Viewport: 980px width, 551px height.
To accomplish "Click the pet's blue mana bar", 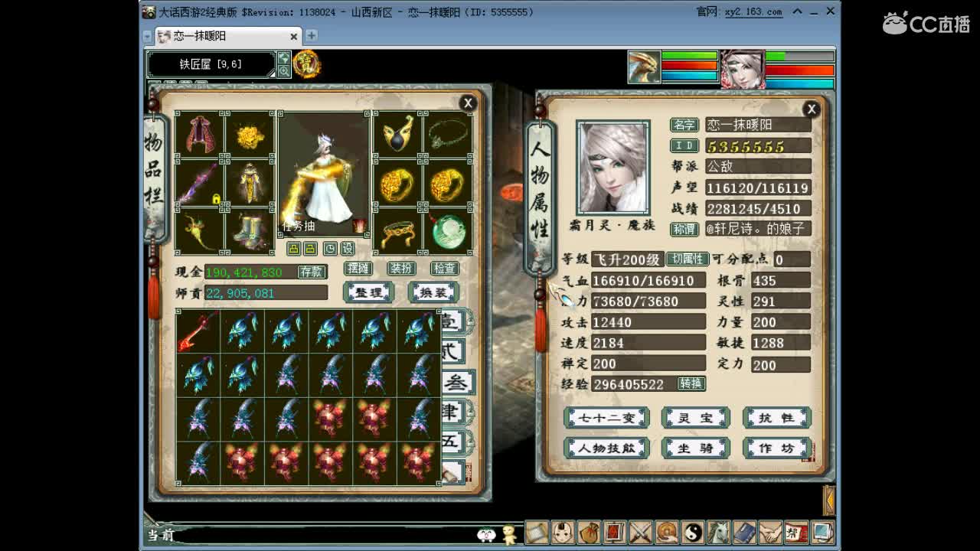I will (690, 76).
